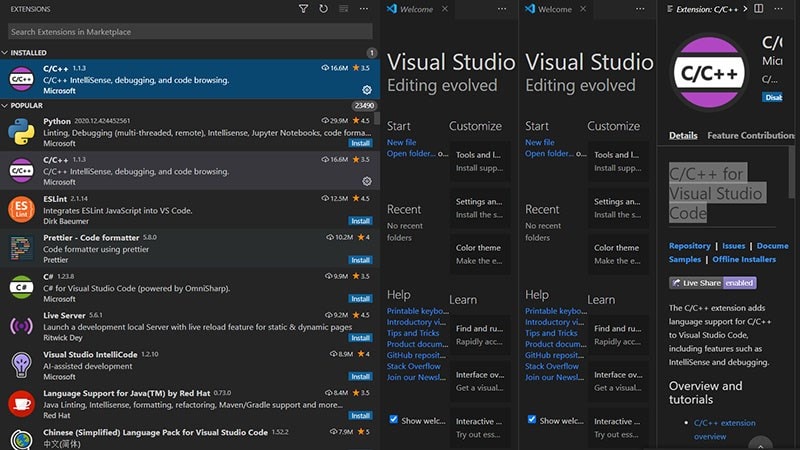800x450 pixels.
Task: Open the Issues link
Action: 734,246
